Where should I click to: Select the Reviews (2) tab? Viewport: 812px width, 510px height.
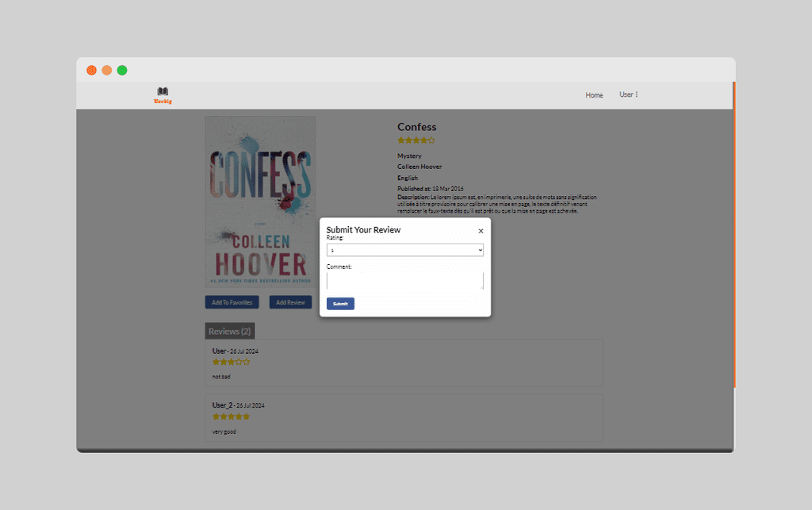pos(229,332)
